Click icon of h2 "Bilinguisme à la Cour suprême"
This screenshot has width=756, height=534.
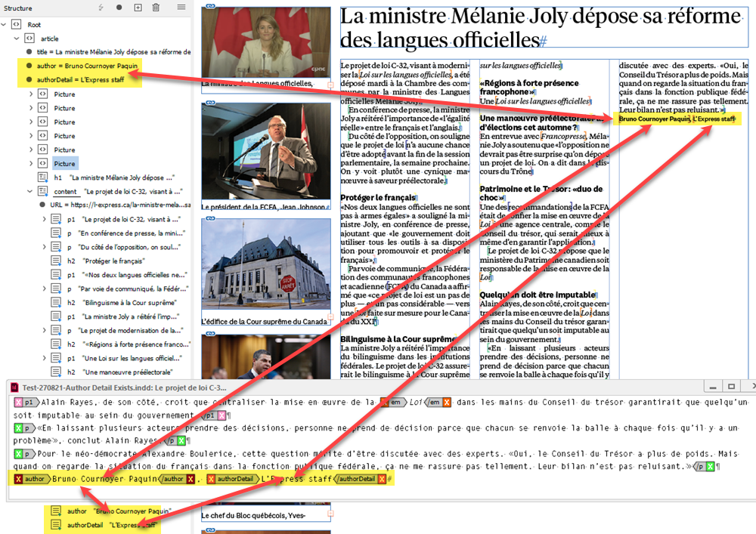tap(57, 302)
